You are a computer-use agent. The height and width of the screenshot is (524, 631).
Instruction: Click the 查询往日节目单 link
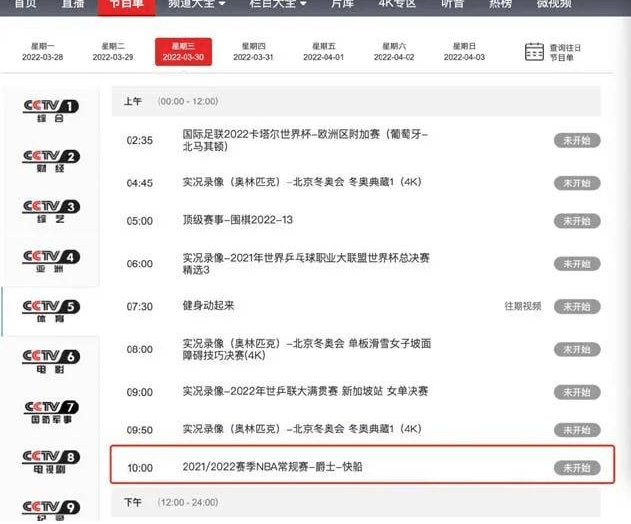[x=565, y=53]
